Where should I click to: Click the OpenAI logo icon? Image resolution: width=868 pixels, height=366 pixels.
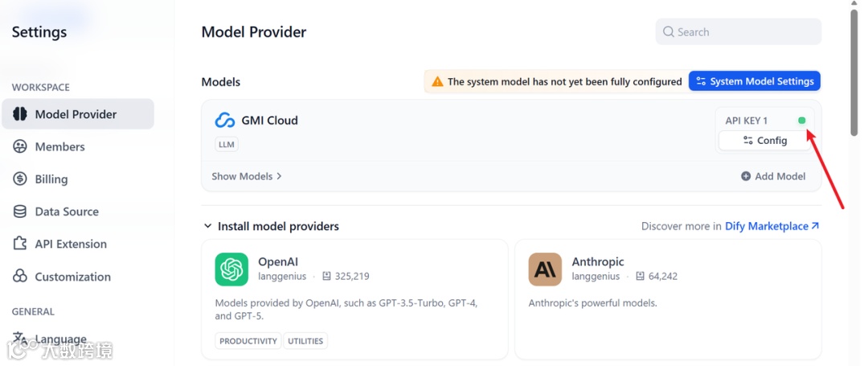point(231,269)
